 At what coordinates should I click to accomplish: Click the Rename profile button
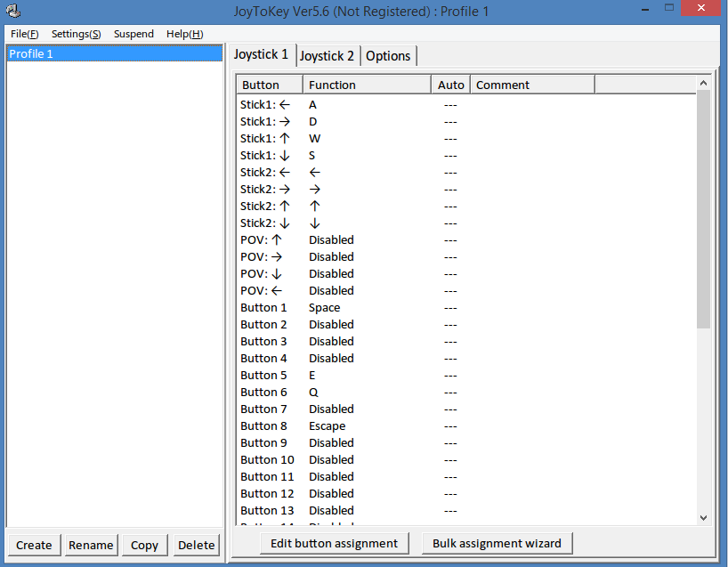click(x=91, y=545)
